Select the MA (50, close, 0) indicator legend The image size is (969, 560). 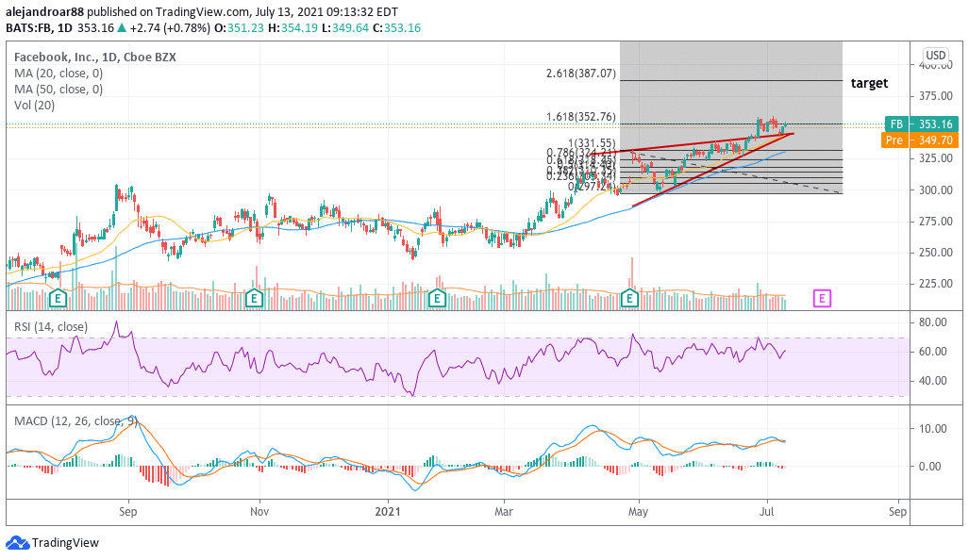(58, 89)
